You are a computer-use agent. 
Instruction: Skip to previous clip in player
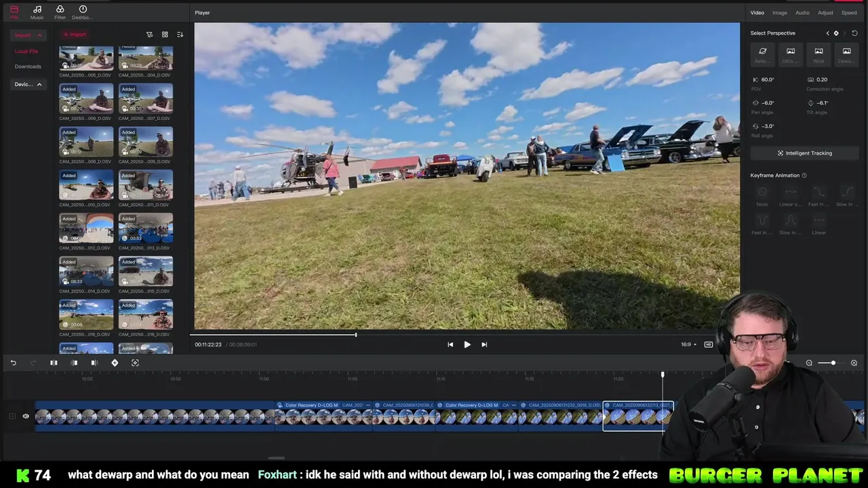coord(450,344)
